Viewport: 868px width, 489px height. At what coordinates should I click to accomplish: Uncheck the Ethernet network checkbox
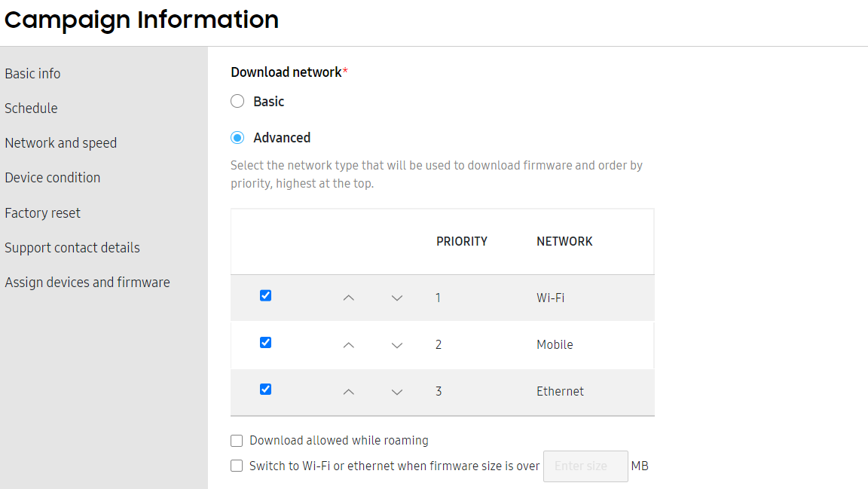click(x=266, y=390)
